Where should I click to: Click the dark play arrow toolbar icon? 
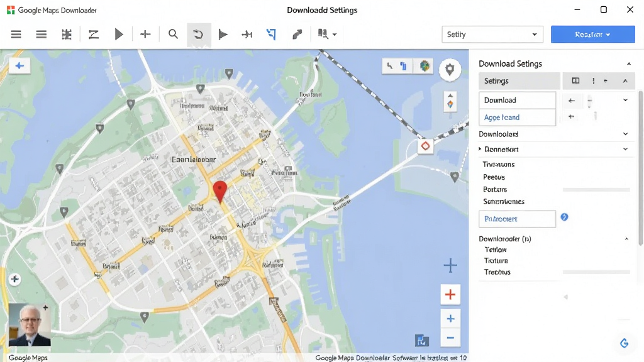[223, 34]
